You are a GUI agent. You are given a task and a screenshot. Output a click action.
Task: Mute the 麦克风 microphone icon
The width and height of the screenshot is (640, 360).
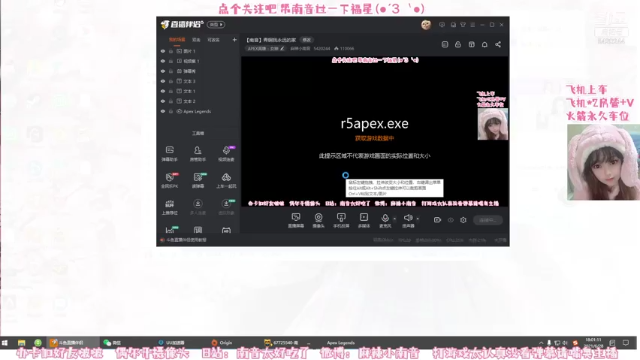tap(385, 218)
